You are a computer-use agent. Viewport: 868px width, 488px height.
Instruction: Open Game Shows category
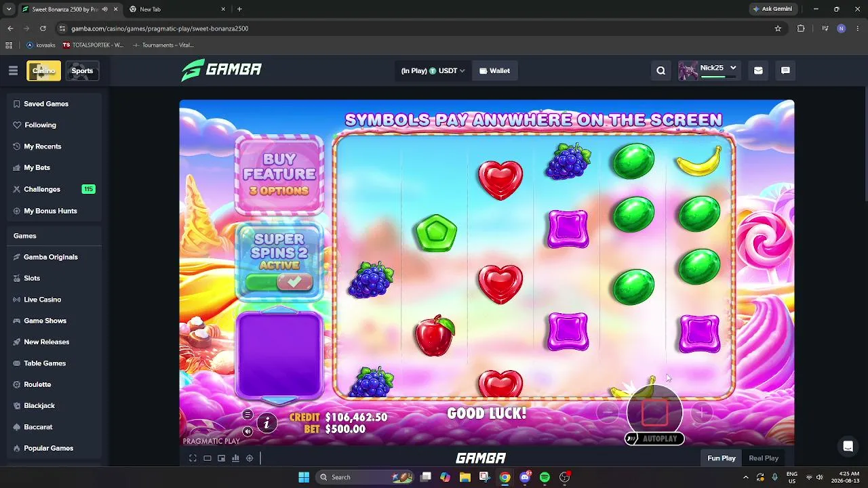[45, 321]
